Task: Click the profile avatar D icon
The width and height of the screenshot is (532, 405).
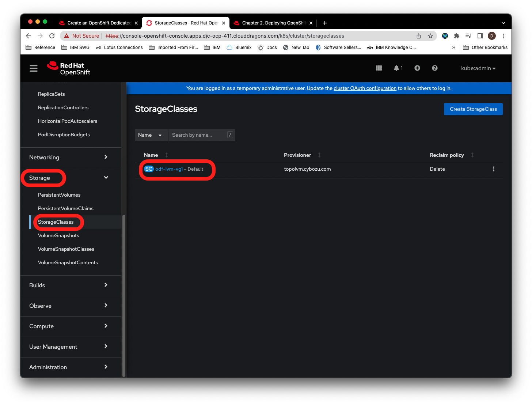Action: (492, 36)
